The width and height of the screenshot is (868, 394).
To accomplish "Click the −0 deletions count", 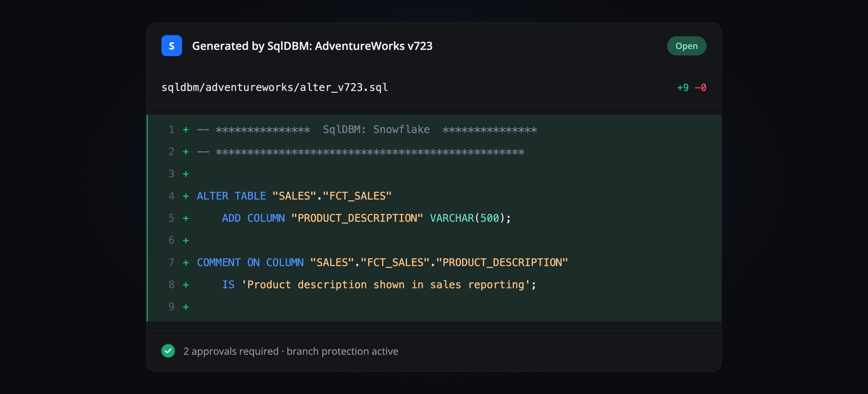I will point(701,88).
